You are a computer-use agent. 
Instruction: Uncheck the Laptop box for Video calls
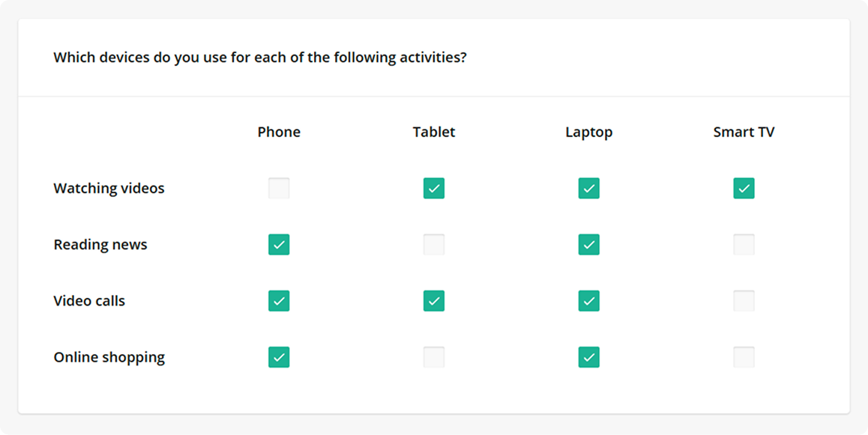click(x=589, y=300)
